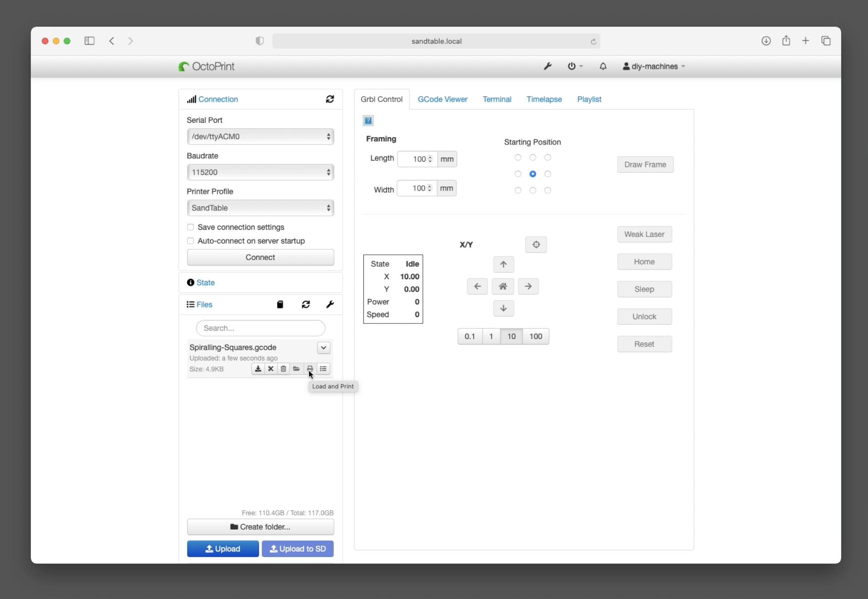Open the system power menu icon

[572, 66]
